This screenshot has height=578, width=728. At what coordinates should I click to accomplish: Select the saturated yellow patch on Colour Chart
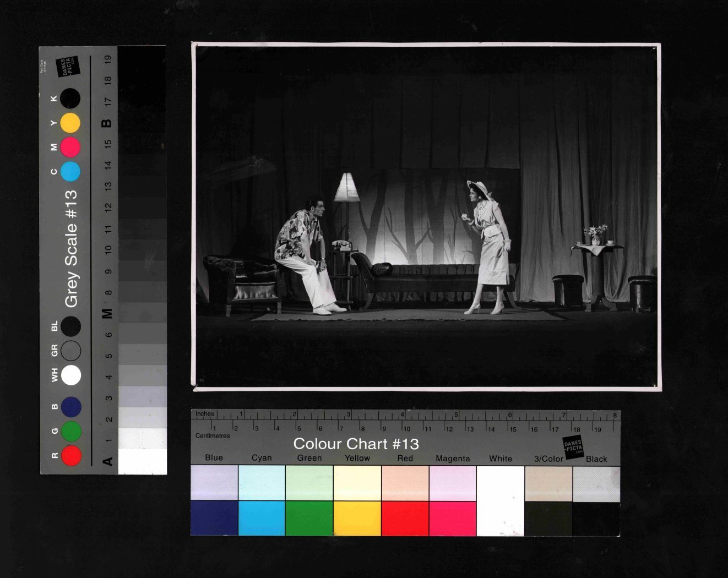point(357,518)
